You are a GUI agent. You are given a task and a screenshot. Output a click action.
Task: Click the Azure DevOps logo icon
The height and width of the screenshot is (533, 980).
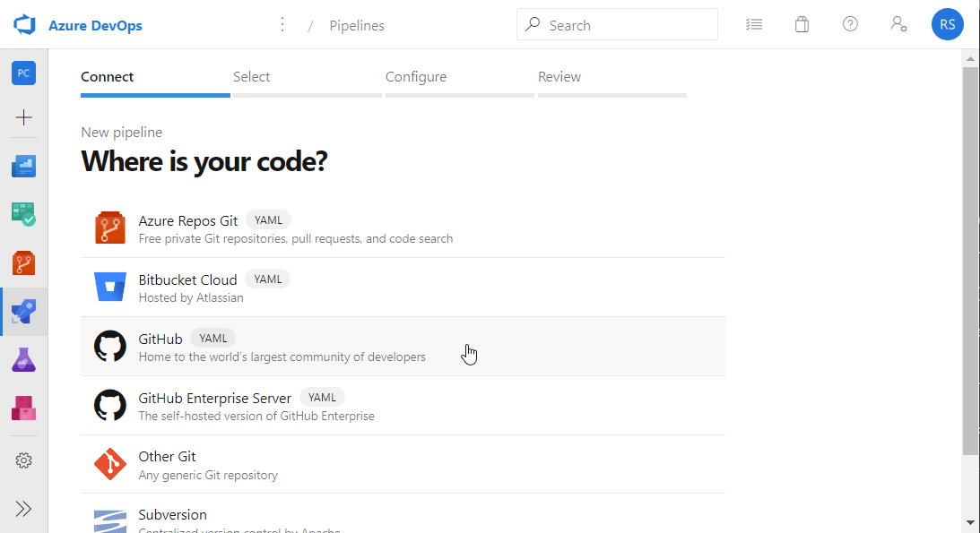click(x=24, y=25)
